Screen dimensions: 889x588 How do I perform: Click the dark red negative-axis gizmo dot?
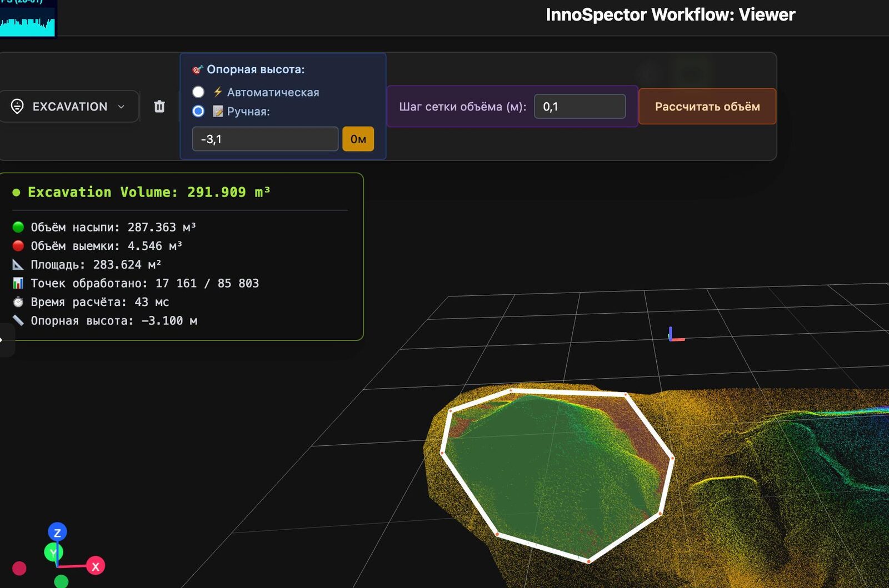pyautogui.click(x=19, y=568)
